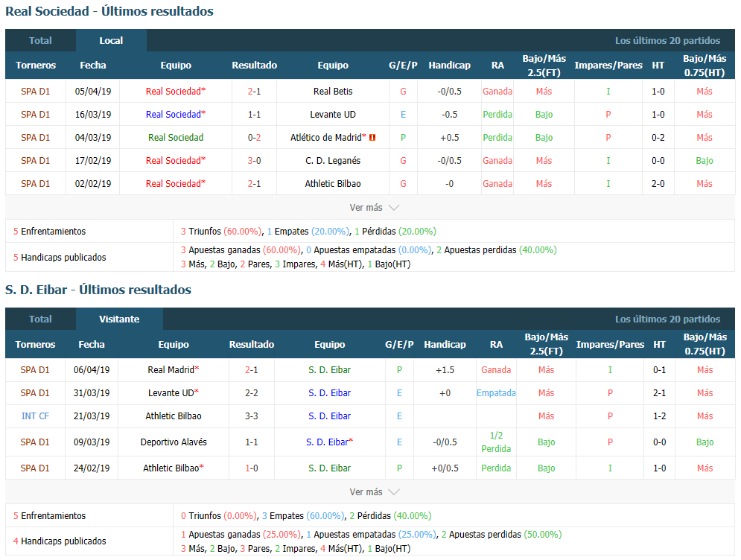Click the 2-1 result versus Real Betis
The height and width of the screenshot is (560, 741).
click(254, 91)
